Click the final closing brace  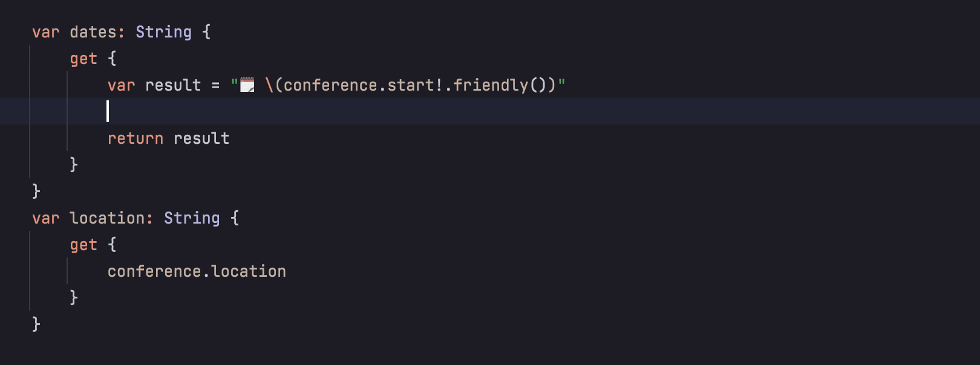click(x=36, y=325)
